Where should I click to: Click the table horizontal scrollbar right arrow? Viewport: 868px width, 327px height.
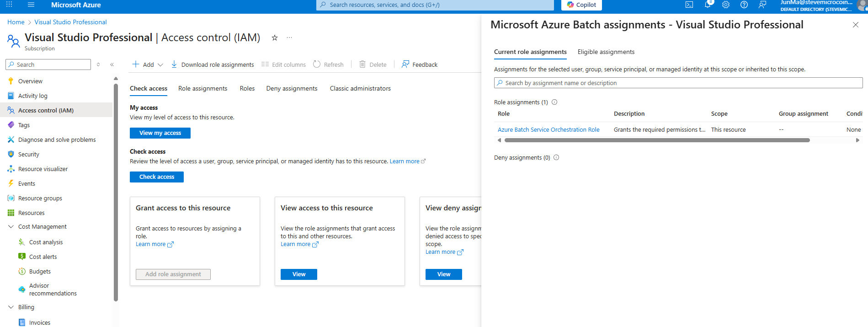pyautogui.click(x=857, y=140)
